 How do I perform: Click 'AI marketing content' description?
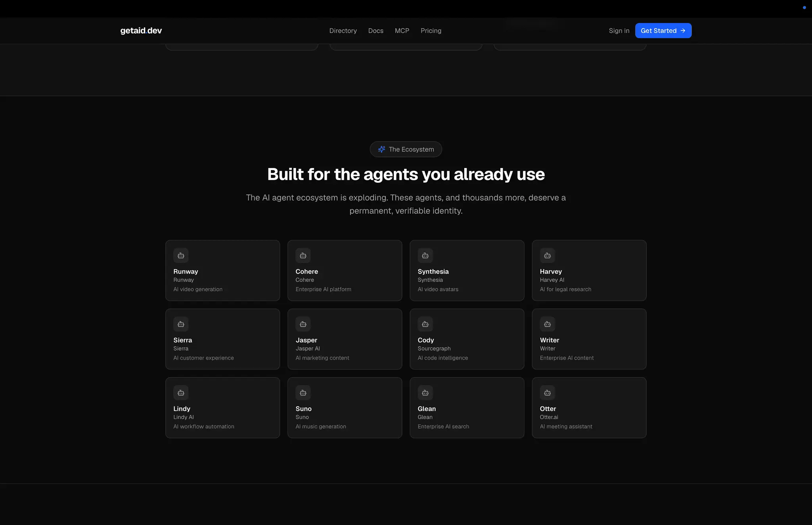tap(322, 358)
